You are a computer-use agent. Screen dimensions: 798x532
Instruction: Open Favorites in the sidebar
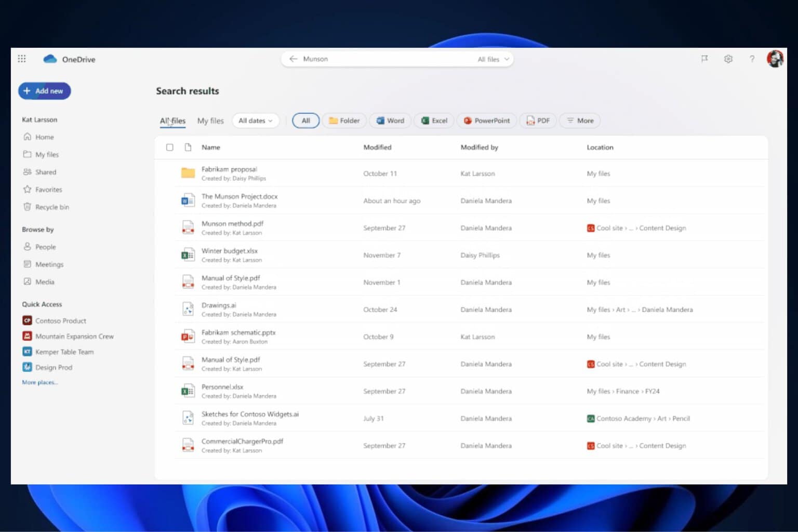click(x=43, y=189)
